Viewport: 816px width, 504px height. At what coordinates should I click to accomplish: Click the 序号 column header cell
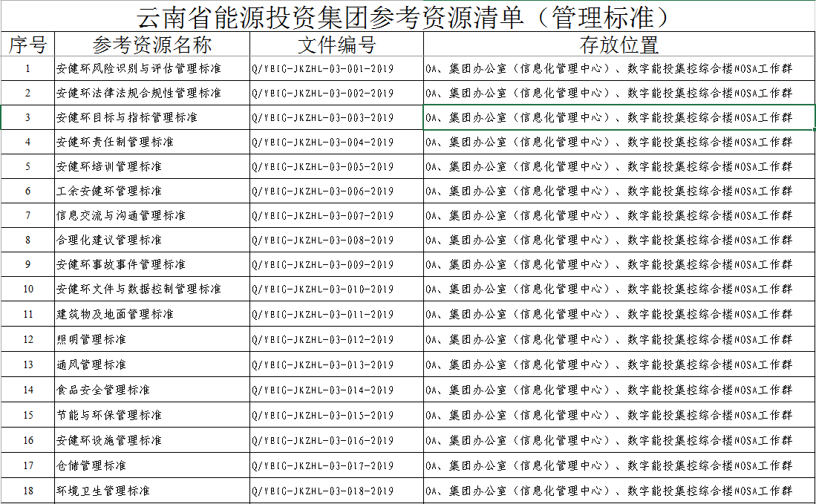(27, 45)
